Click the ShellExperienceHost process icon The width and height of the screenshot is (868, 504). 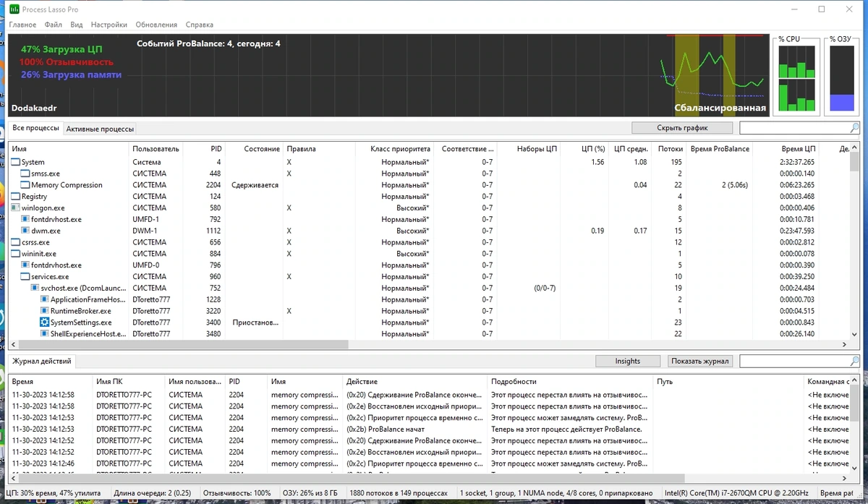(44, 334)
